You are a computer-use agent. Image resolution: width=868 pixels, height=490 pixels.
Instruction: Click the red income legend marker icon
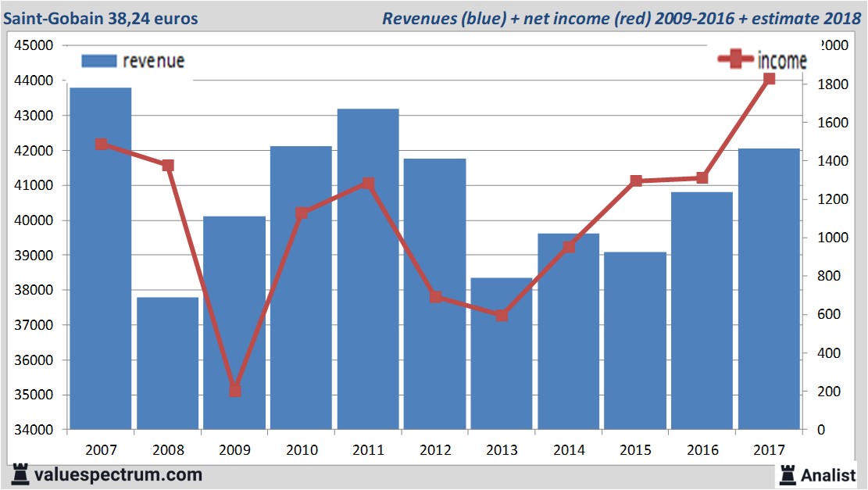[736, 60]
